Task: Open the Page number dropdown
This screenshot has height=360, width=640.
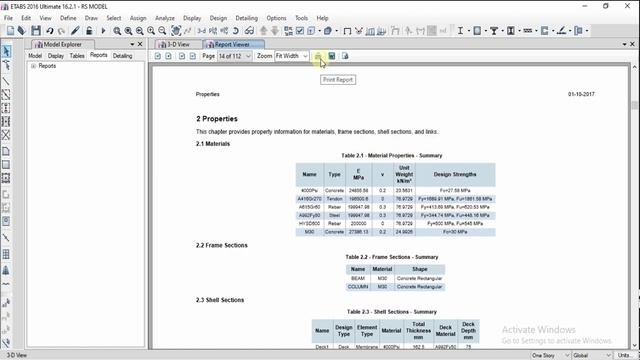Action: click(248, 56)
